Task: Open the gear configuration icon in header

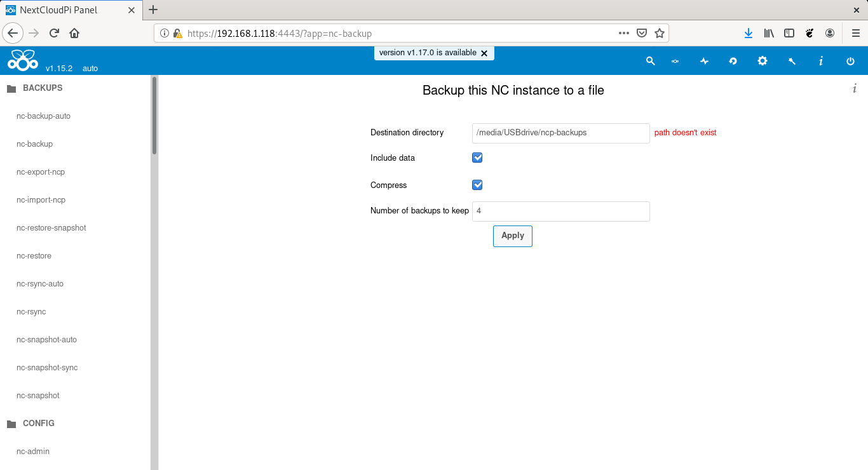Action: pyautogui.click(x=763, y=61)
